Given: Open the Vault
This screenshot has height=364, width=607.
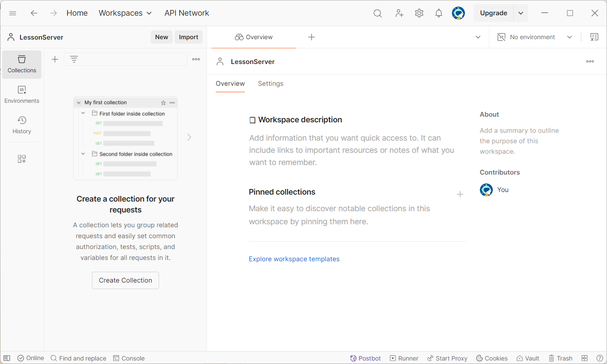Looking at the screenshot, I should point(528,358).
